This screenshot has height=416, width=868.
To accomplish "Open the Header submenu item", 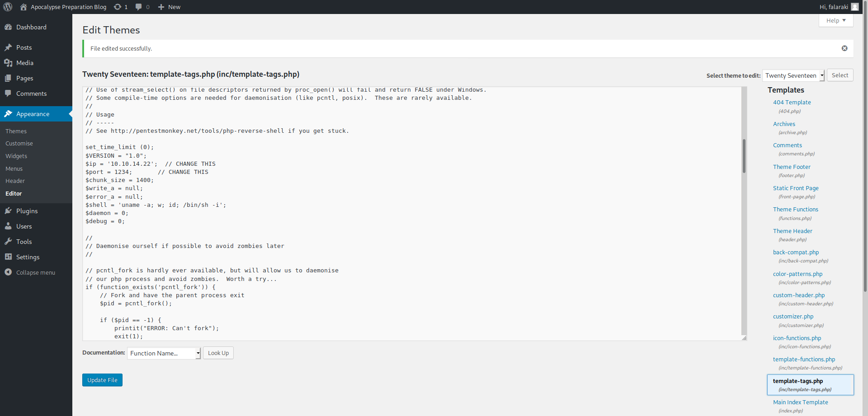I will [x=15, y=181].
